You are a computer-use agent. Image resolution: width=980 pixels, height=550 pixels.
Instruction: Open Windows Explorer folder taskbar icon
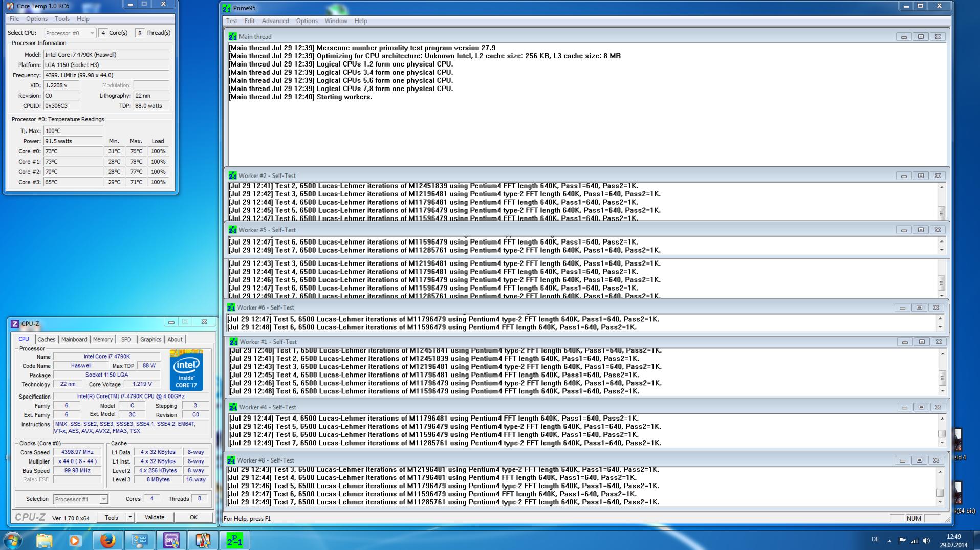(45, 540)
